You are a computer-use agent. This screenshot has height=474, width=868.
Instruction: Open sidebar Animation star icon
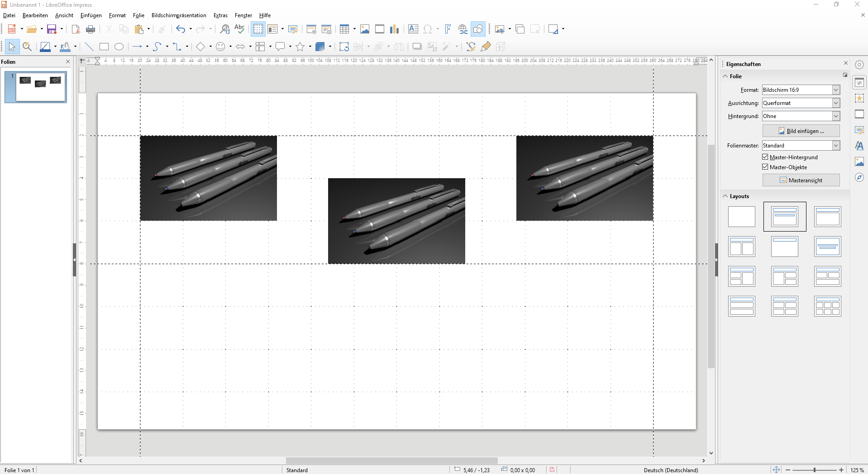859,98
